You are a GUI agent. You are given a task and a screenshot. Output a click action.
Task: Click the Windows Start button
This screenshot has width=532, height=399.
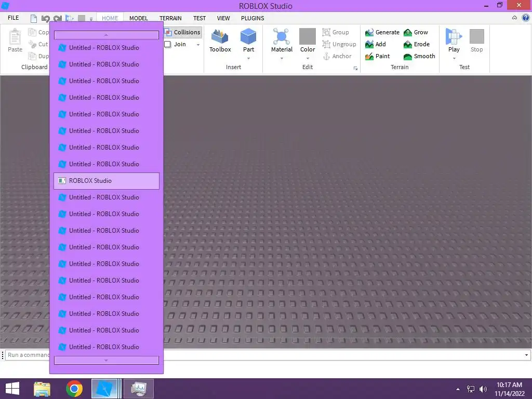[x=12, y=389]
